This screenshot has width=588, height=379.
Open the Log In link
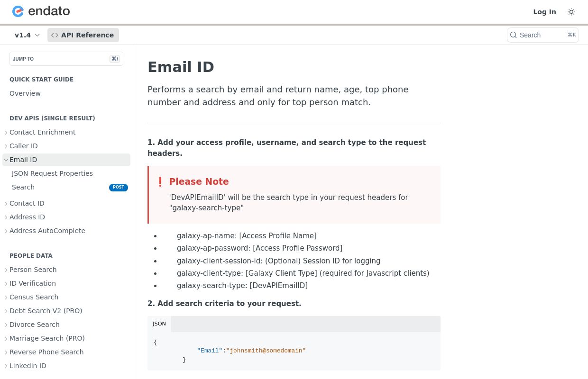(x=544, y=12)
